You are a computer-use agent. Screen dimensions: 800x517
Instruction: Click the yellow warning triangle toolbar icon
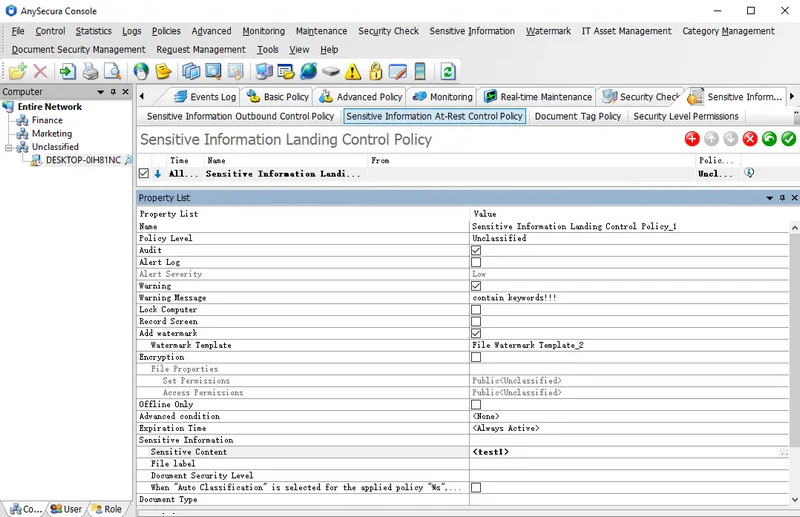(353, 71)
